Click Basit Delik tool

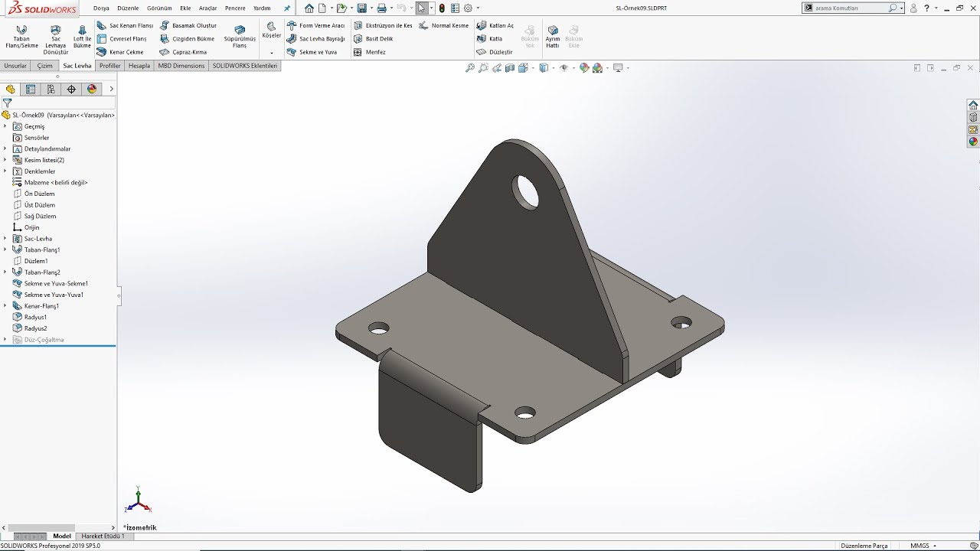point(373,38)
